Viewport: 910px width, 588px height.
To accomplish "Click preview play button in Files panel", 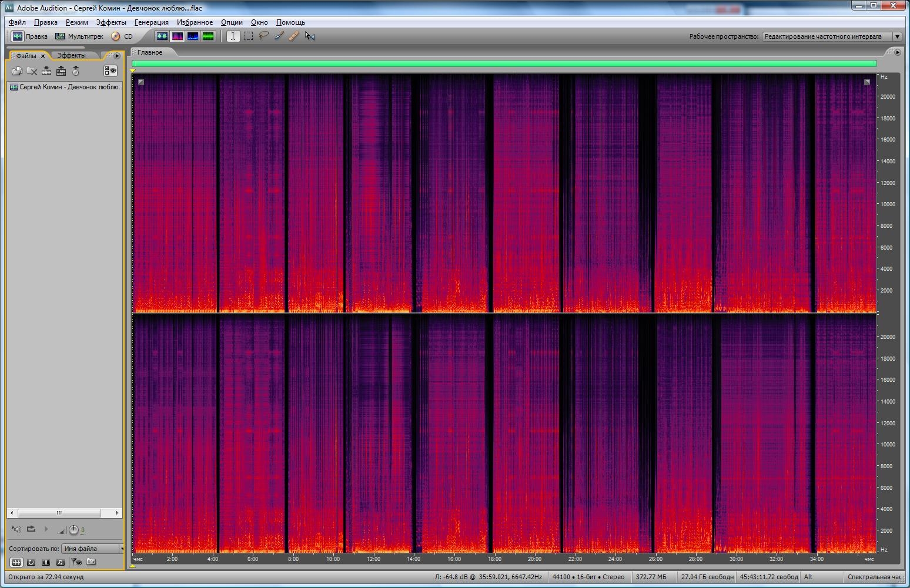I will 46,529.
